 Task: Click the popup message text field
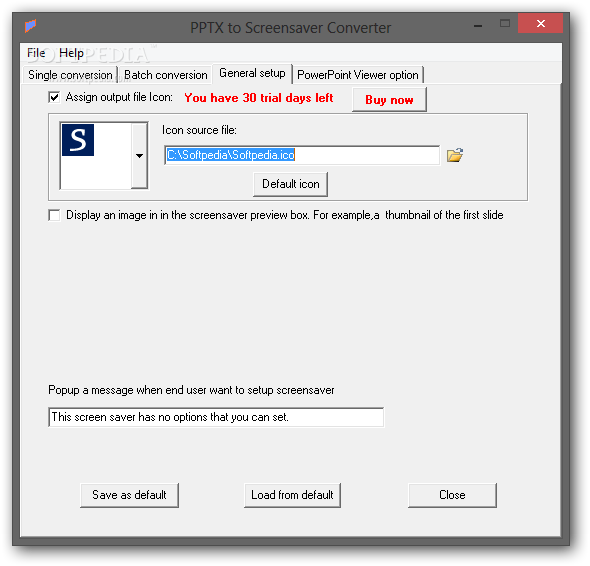[216, 417]
